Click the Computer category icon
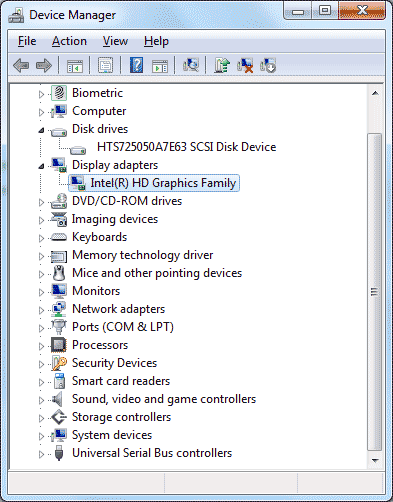Screen dimensions: 393x502 (59, 111)
